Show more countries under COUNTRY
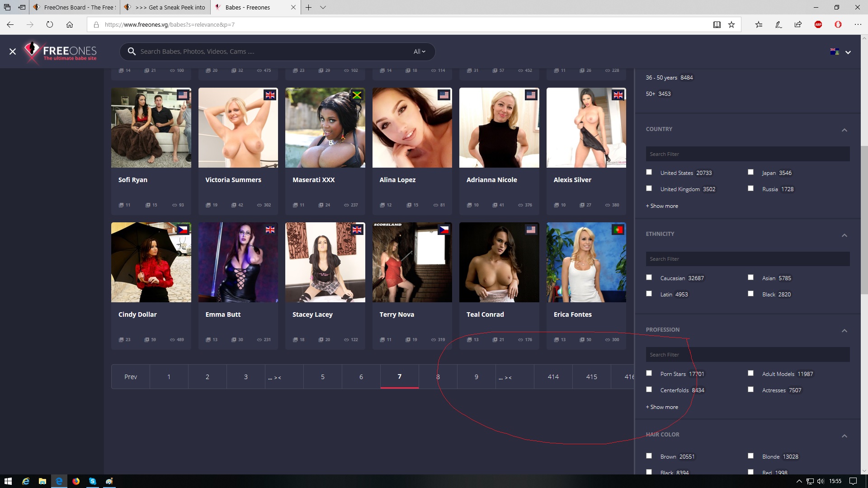Screen dimensions: 868x488 click(662, 206)
